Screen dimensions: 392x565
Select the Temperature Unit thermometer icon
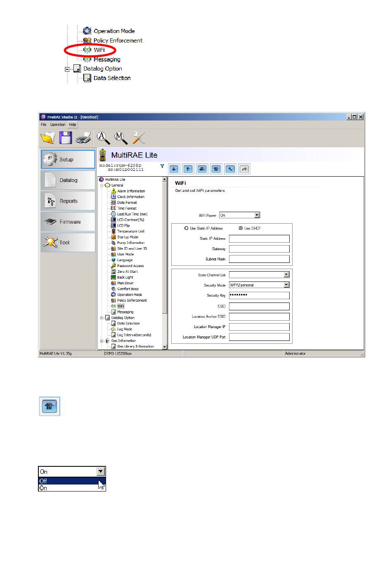pos(113,232)
